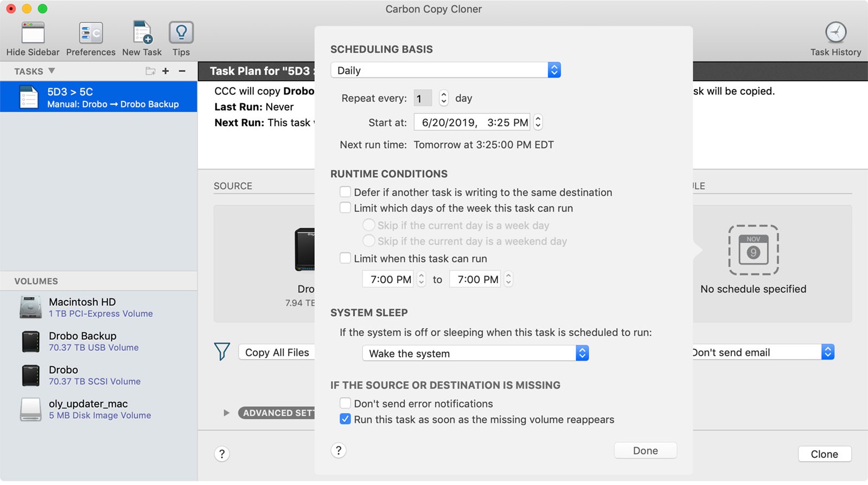
Task: Select the 5D3 > 5C task
Action: (99, 97)
